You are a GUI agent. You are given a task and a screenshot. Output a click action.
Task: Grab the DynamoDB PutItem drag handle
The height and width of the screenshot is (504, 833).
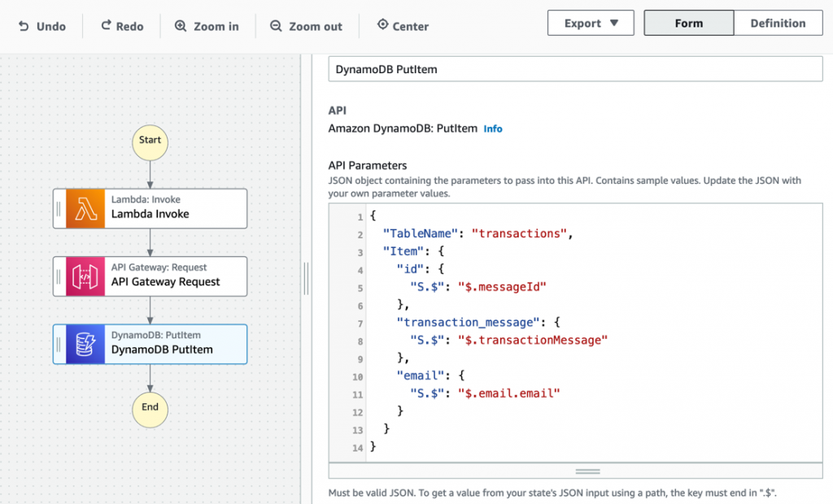point(59,344)
